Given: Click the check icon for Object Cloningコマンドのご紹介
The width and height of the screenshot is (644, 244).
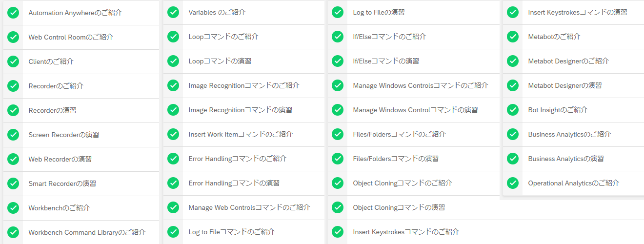Looking at the screenshot, I should point(338,183).
